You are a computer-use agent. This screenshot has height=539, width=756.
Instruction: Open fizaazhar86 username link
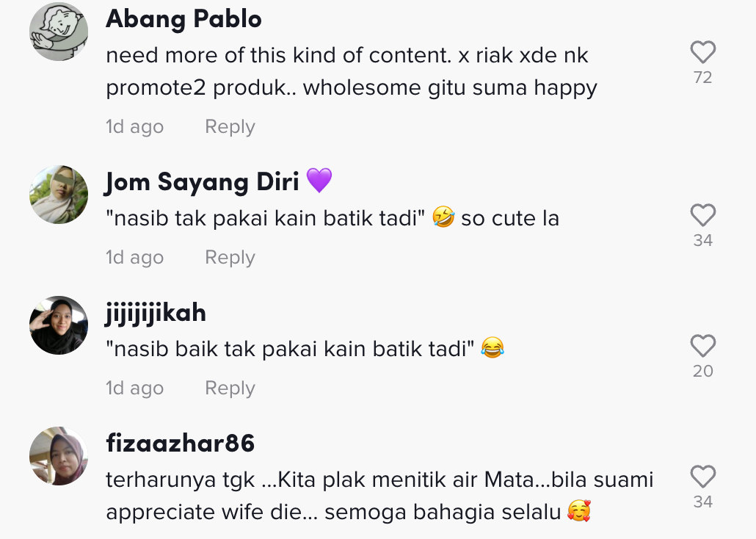pyautogui.click(x=180, y=443)
